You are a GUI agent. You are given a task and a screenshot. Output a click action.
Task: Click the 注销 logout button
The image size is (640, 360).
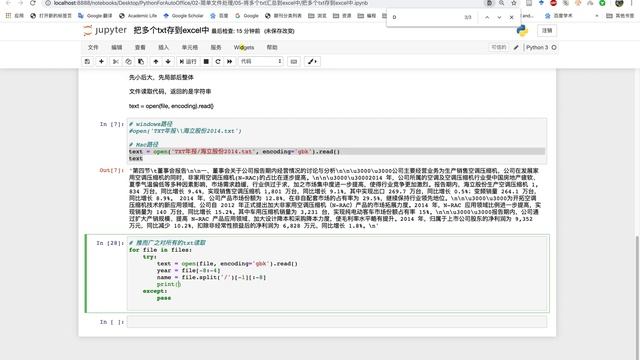click(547, 31)
